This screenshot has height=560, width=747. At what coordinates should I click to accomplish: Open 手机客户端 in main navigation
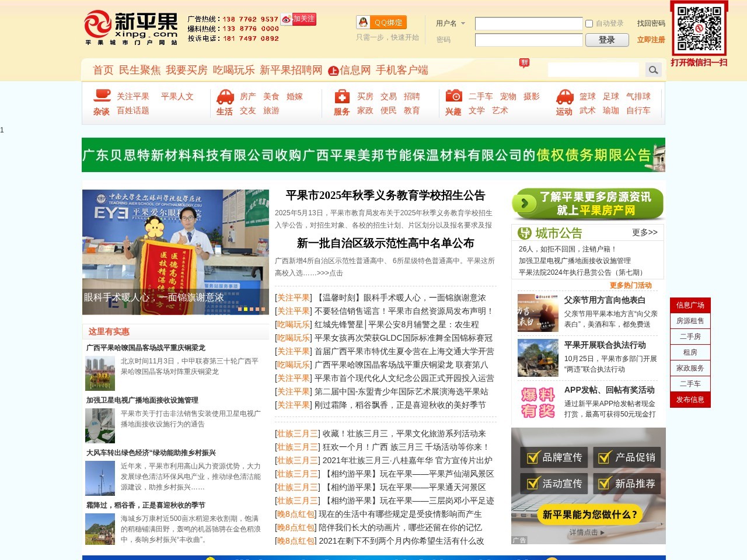pos(402,70)
